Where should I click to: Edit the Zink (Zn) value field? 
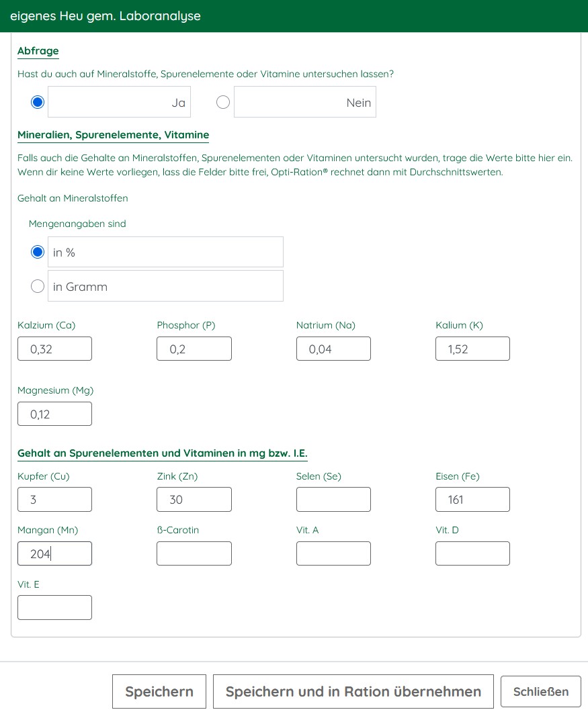coord(194,499)
